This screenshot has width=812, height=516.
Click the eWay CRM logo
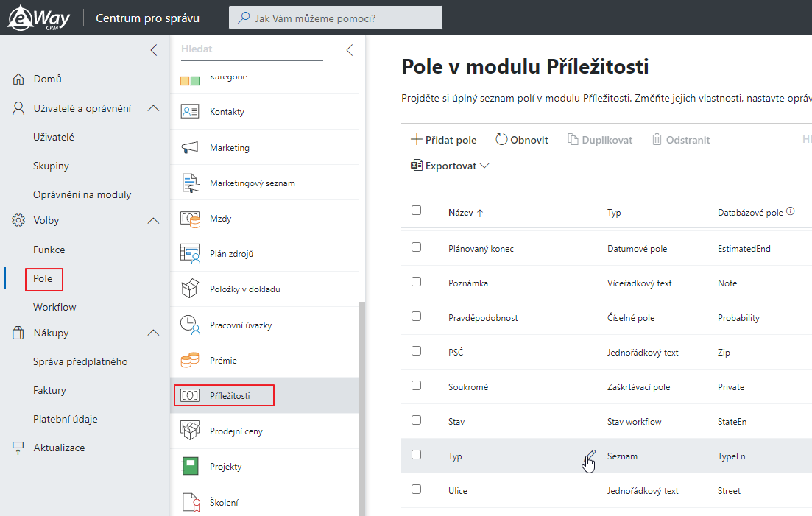click(39, 18)
